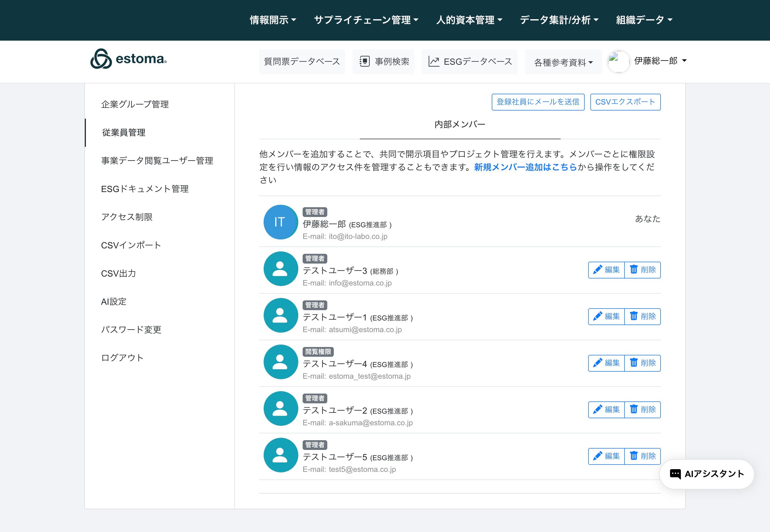
Task: Follow 新規メンバー追加はこちら link
Action: pyautogui.click(x=525, y=167)
